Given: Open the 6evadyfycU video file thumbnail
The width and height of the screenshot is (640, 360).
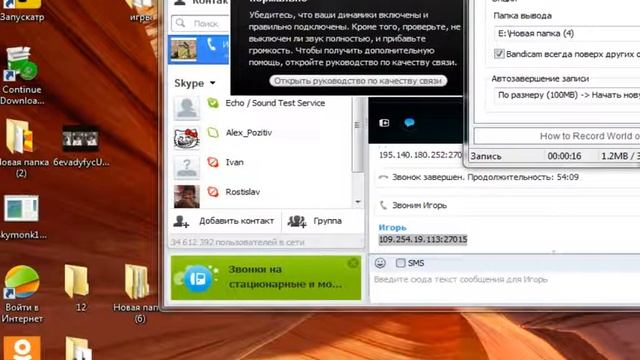Looking at the screenshot, I should click(x=81, y=146).
